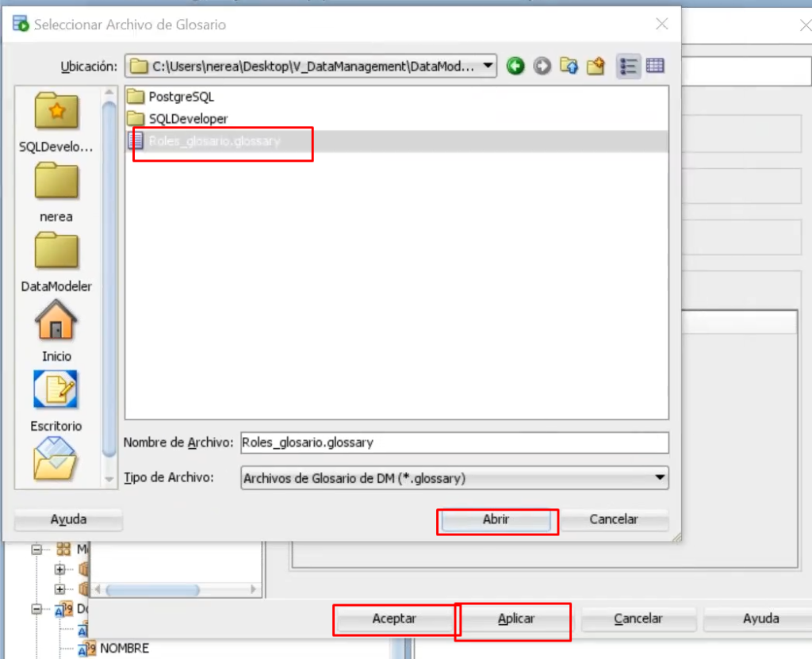Switch to details view

655,67
